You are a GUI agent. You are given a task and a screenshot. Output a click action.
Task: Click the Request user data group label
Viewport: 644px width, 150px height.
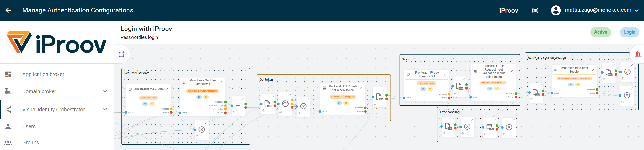coord(137,73)
